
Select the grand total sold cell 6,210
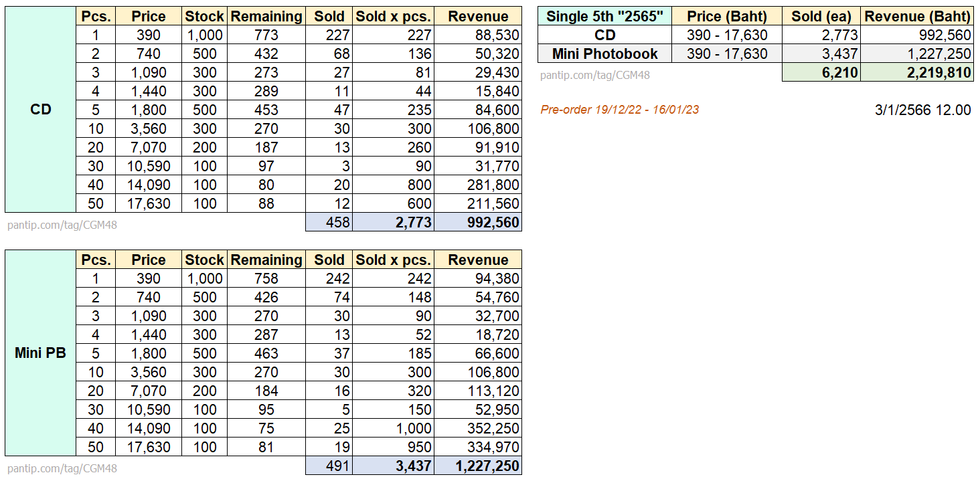pyautogui.click(x=821, y=73)
